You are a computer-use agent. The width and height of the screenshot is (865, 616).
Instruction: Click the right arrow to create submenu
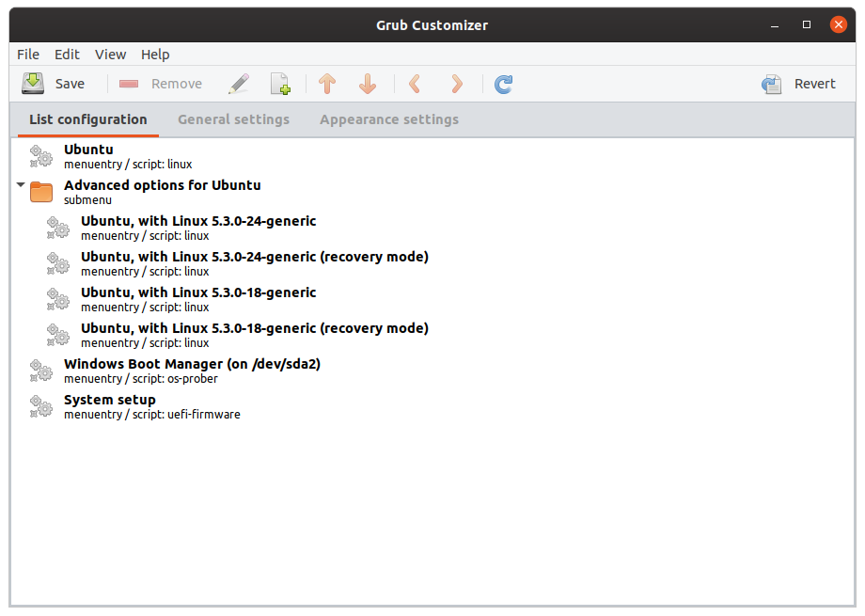pyautogui.click(x=456, y=84)
